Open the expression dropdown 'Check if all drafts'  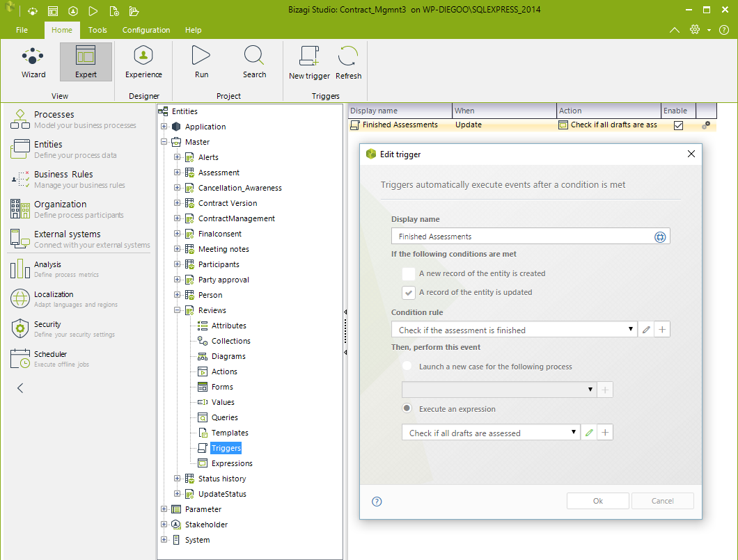tap(490, 433)
